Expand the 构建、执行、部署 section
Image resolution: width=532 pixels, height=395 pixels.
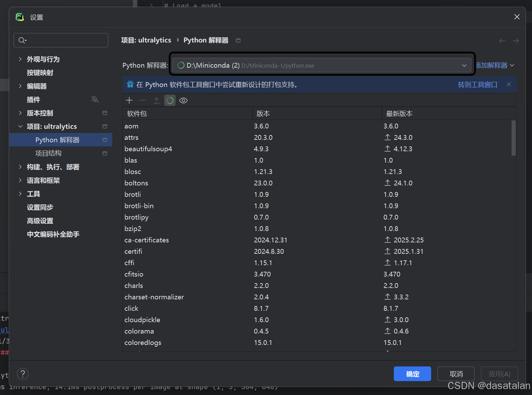20,167
